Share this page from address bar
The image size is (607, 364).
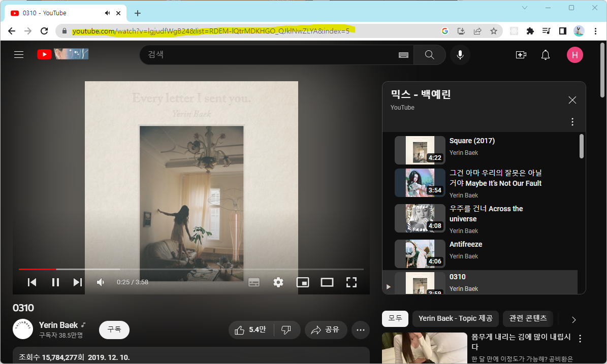477,31
